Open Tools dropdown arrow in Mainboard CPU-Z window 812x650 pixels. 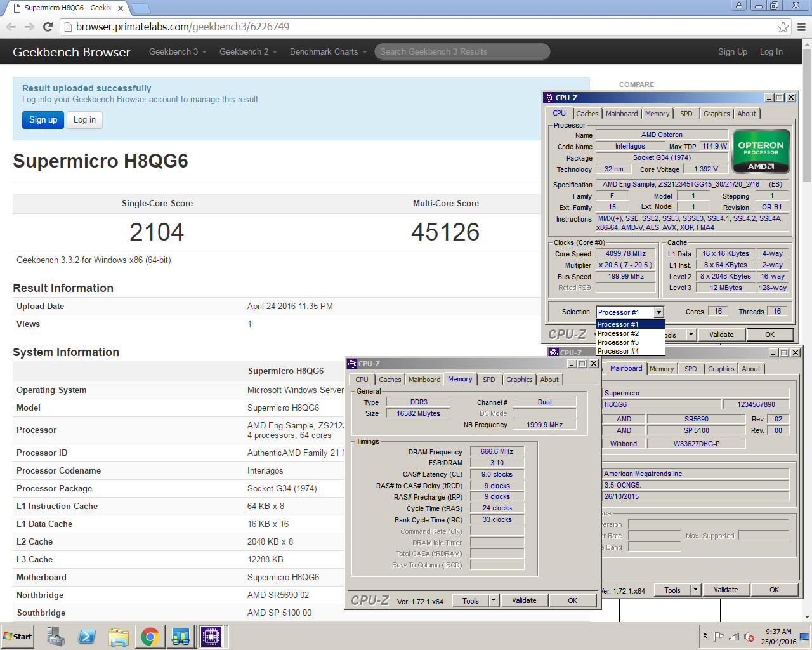(x=695, y=590)
